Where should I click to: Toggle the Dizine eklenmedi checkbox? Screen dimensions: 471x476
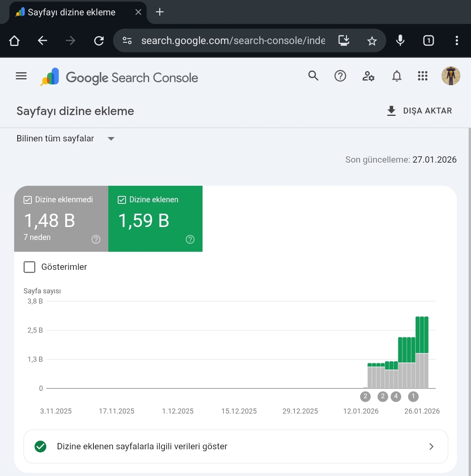tap(27, 200)
